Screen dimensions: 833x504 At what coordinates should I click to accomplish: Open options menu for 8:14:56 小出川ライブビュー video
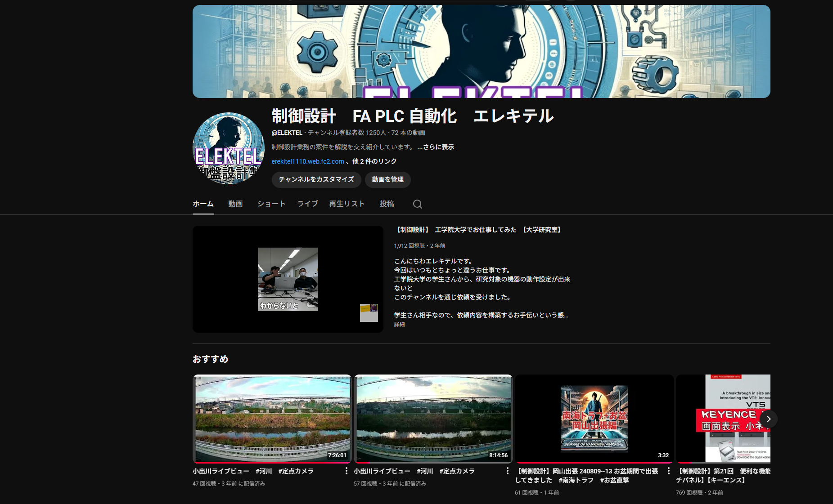click(x=507, y=471)
